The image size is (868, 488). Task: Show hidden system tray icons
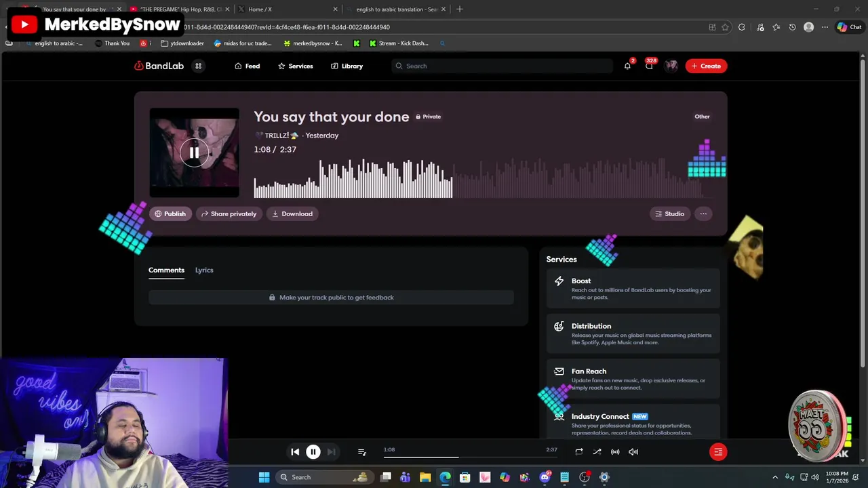point(775,477)
